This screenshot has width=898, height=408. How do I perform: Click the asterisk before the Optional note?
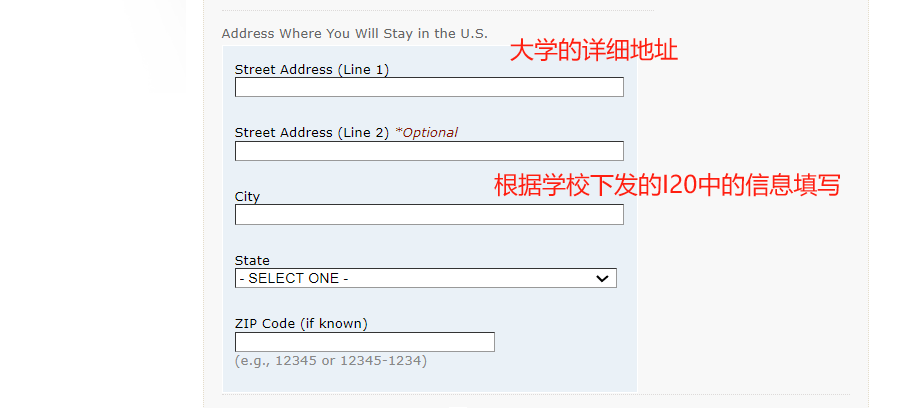tap(398, 132)
